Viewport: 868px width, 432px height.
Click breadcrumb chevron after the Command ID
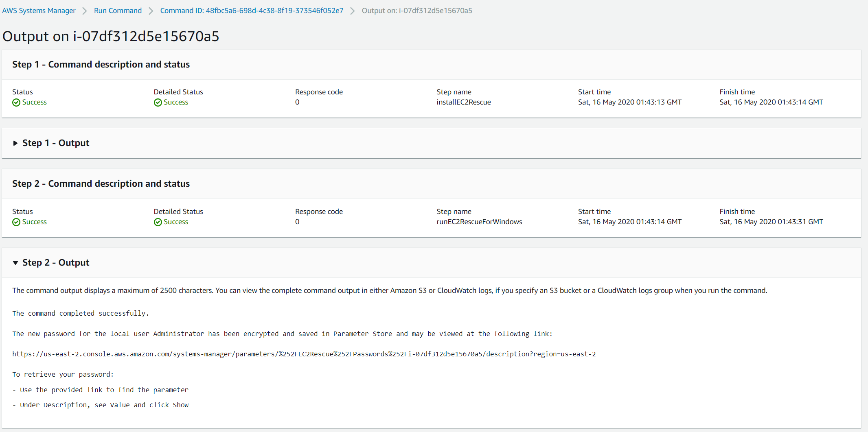[x=353, y=11]
